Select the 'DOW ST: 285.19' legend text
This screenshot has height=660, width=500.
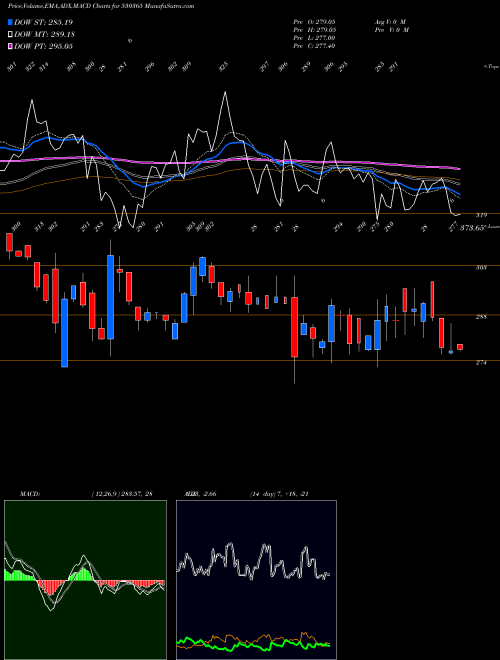click(43, 22)
